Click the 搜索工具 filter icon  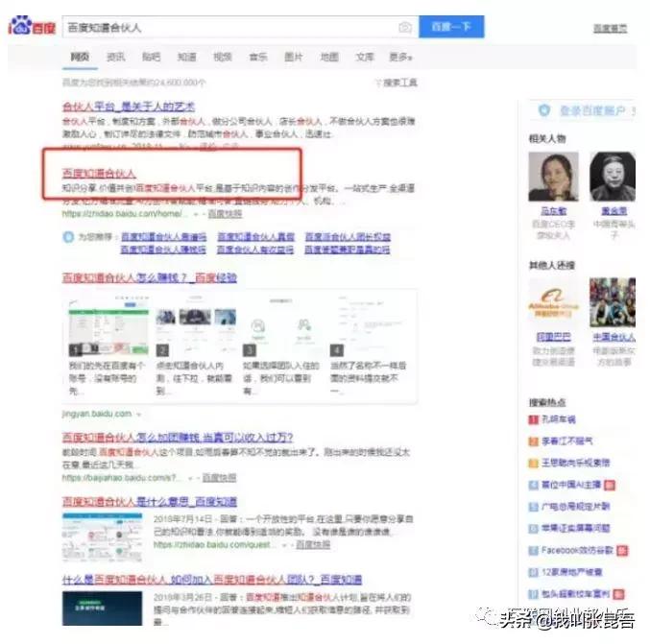pyautogui.click(x=378, y=83)
